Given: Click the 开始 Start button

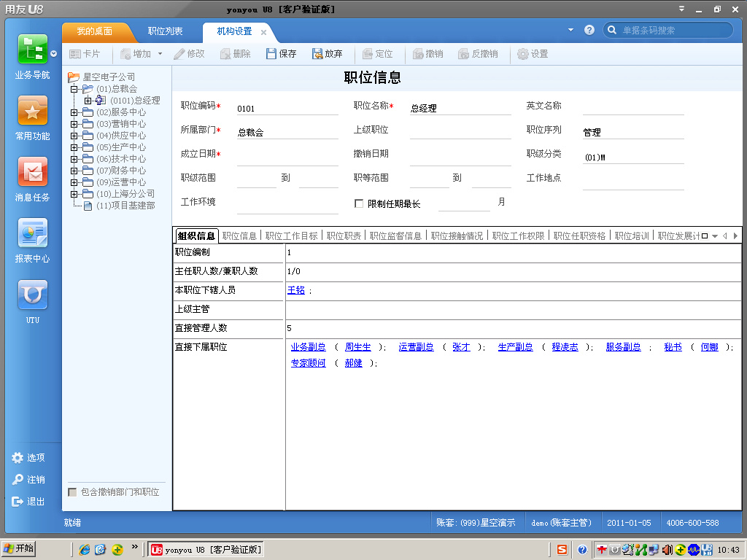Looking at the screenshot, I should 18,548.
